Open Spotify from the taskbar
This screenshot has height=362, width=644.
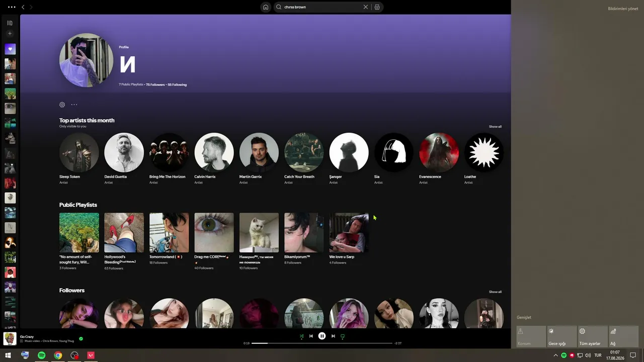(42, 355)
